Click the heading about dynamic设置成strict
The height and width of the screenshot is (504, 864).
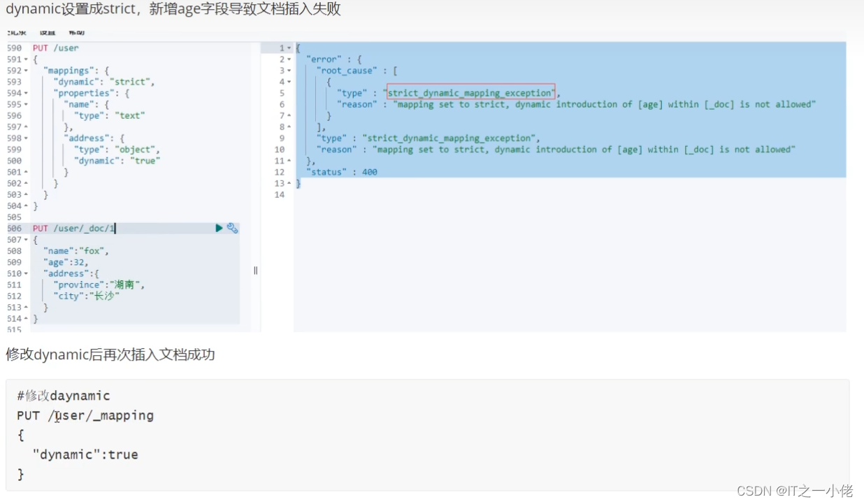[173, 10]
